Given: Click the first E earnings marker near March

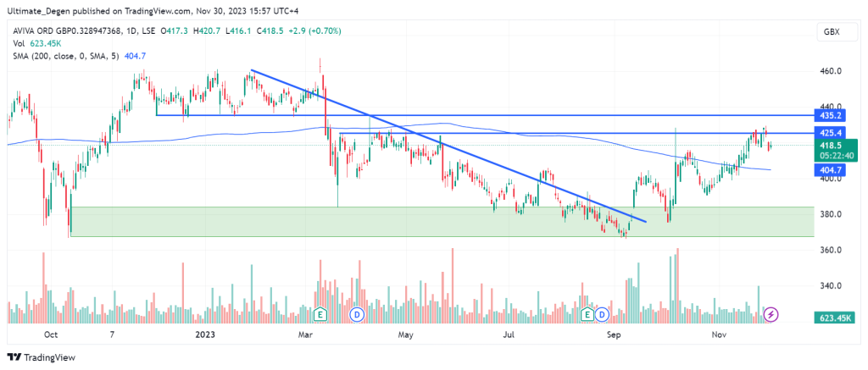Looking at the screenshot, I should pyautogui.click(x=320, y=315).
